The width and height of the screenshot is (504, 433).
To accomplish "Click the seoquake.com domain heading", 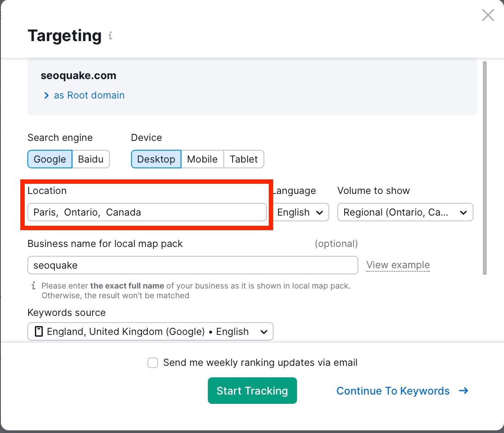I will (x=79, y=75).
